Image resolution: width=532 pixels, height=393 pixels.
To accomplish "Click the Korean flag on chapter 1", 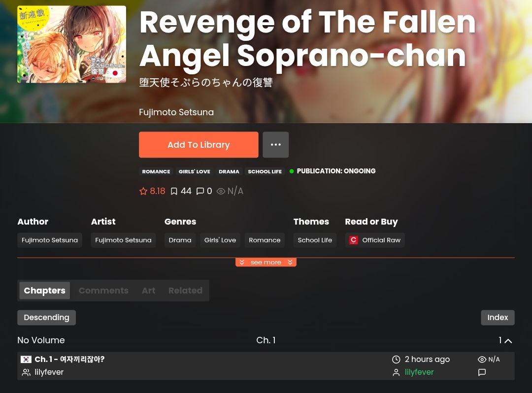I will (26, 360).
